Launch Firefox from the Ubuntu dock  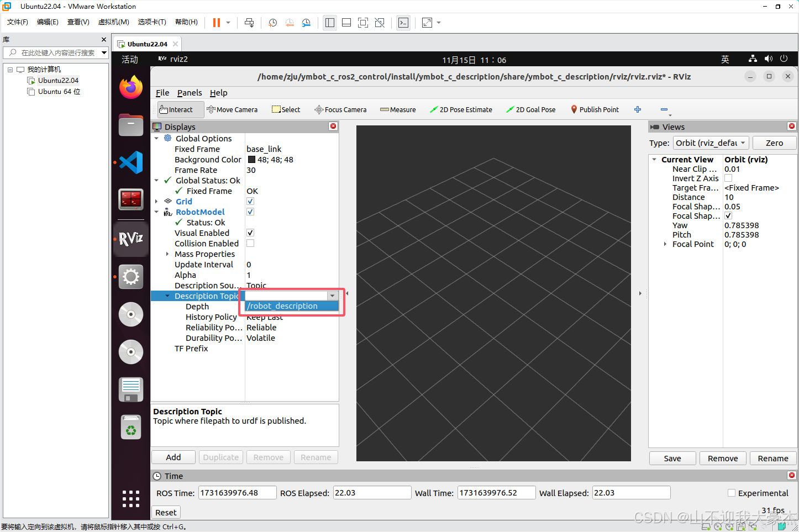[130, 87]
